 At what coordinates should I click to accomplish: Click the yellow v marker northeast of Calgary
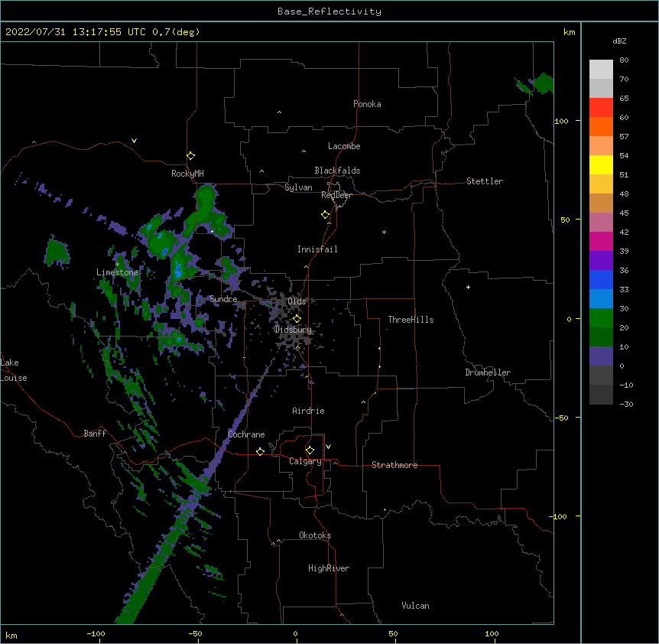click(x=328, y=447)
